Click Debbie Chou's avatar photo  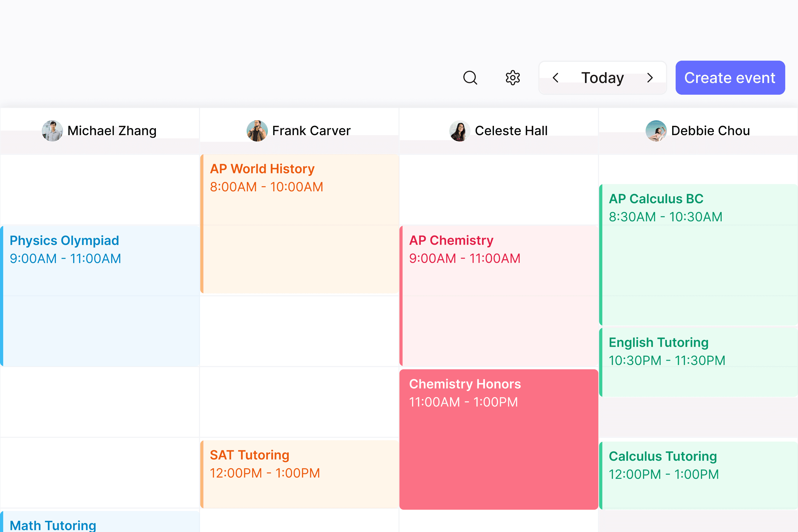[x=656, y=131]
